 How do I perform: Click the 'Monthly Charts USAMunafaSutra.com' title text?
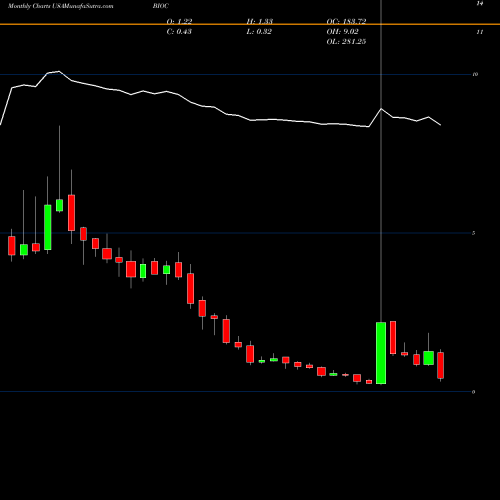(x=60, y=6)
